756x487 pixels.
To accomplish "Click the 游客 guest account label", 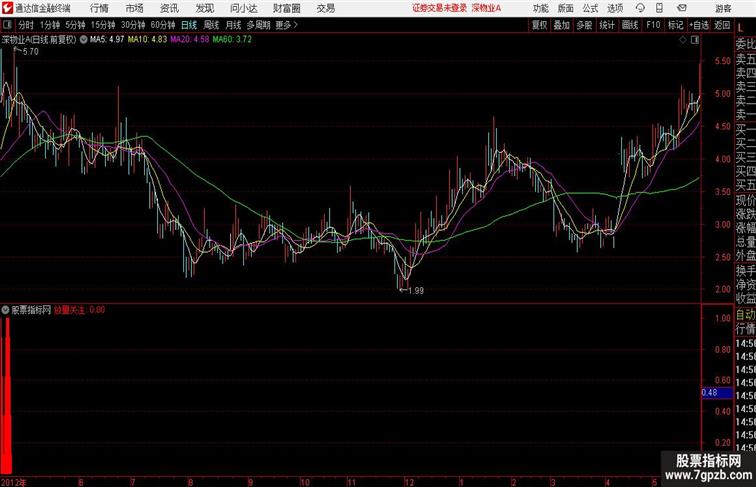I will 723,8.
